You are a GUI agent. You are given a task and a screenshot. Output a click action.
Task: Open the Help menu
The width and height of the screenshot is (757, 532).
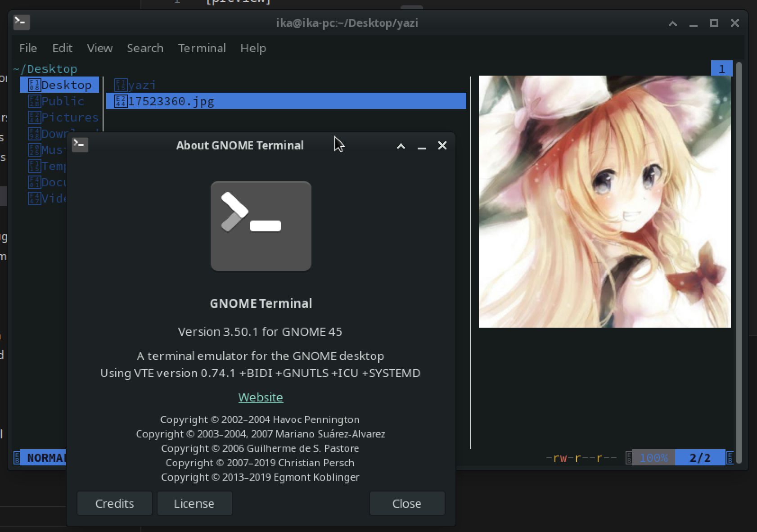253,48
